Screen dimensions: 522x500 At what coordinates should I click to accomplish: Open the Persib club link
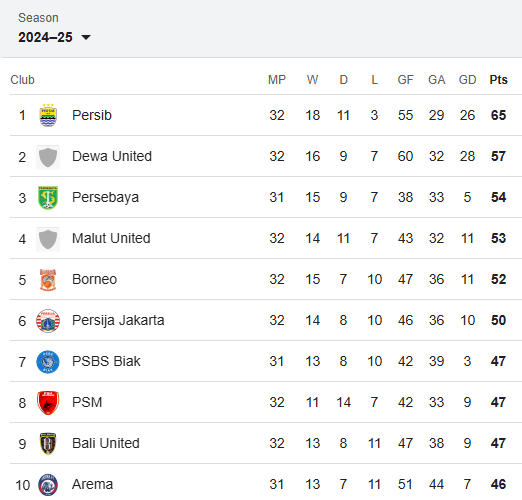[x=92, y=115]
